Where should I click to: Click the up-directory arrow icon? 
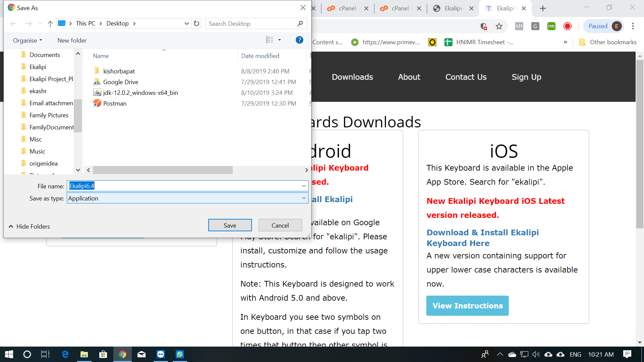coord(50,23)
